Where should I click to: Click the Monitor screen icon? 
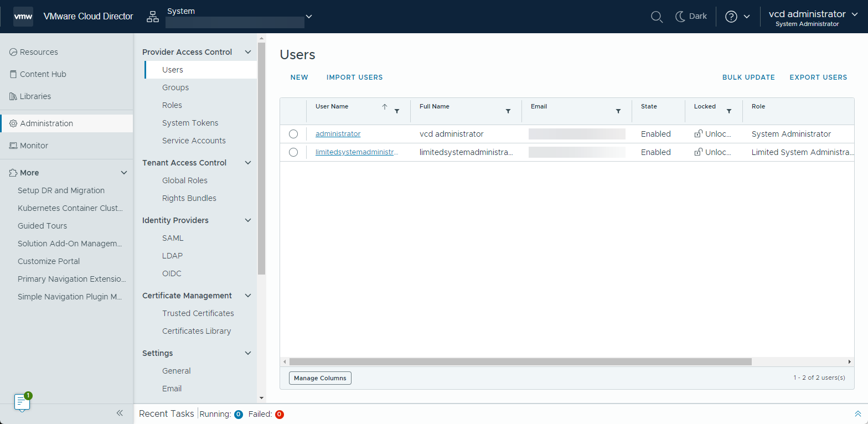pyautogui.click(x=13, y=146)
